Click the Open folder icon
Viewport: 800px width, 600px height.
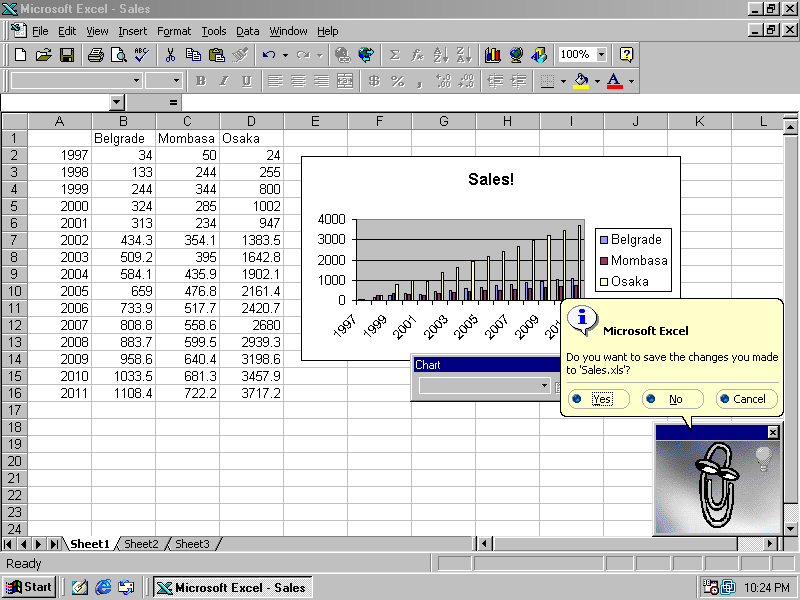pyautogui.click(x=43, y=55)
